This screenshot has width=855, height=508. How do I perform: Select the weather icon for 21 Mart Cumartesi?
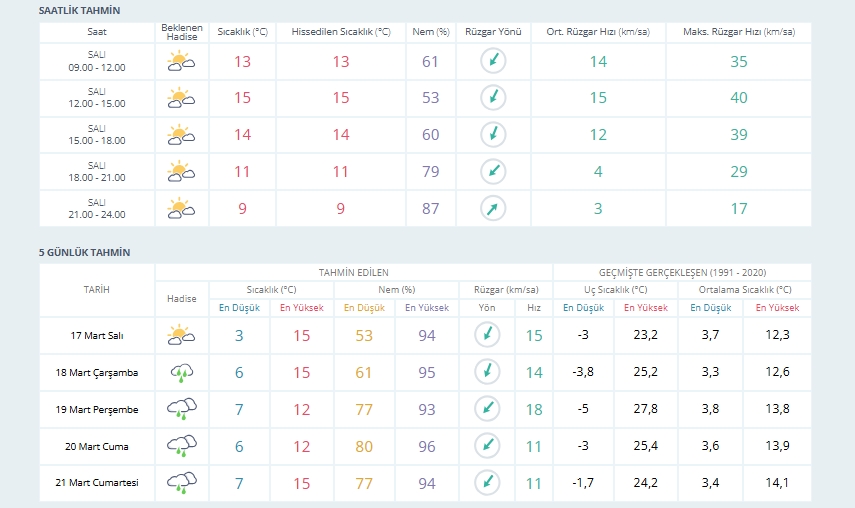[181, 483]
